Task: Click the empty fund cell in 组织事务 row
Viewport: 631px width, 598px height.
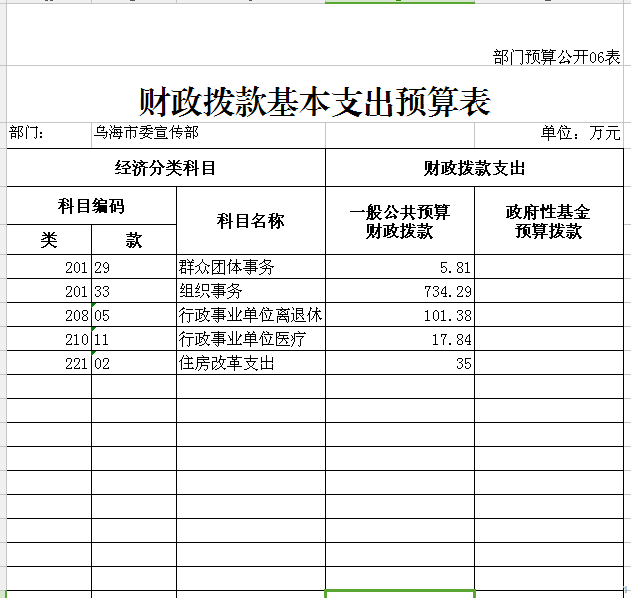Action: 549,291
